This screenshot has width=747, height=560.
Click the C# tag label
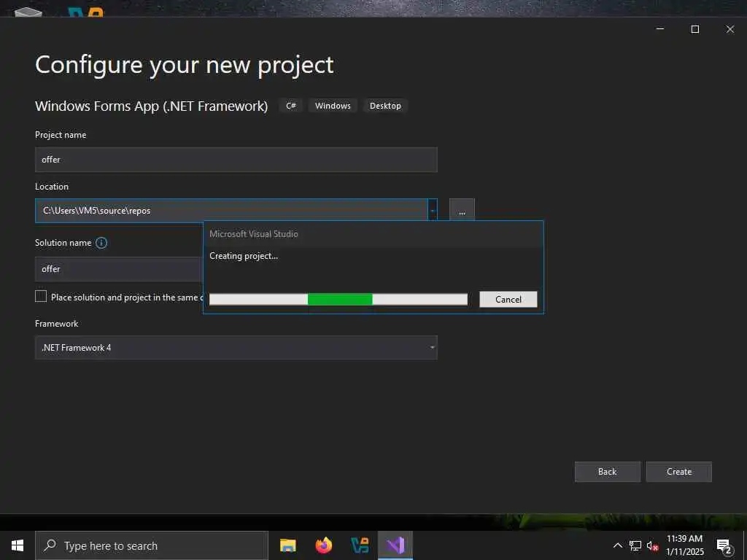291,106
